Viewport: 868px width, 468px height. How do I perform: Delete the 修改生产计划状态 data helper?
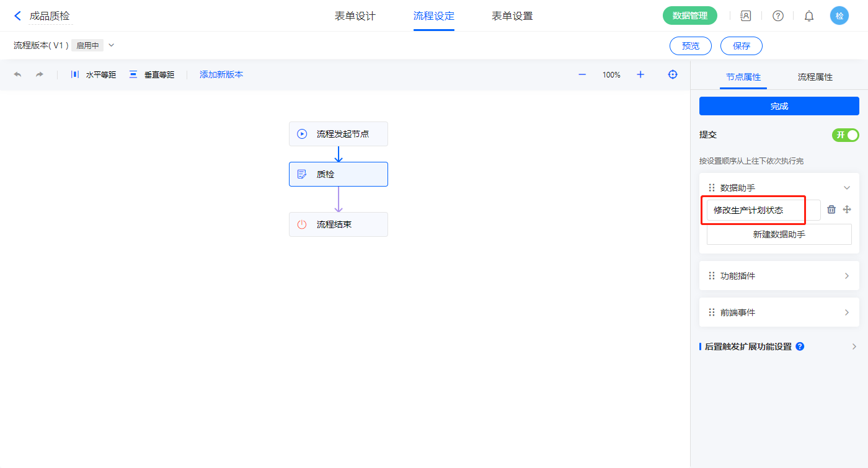click(x=831, y=210)
